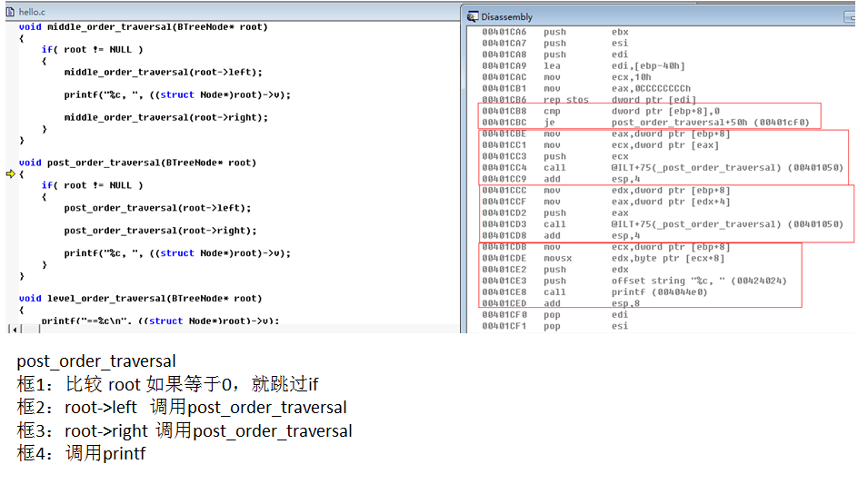The height and width of the screenshot is (484, 868).
Task: Click the editor's horizontal scrollbar left arrow
Action: [15, 329]
